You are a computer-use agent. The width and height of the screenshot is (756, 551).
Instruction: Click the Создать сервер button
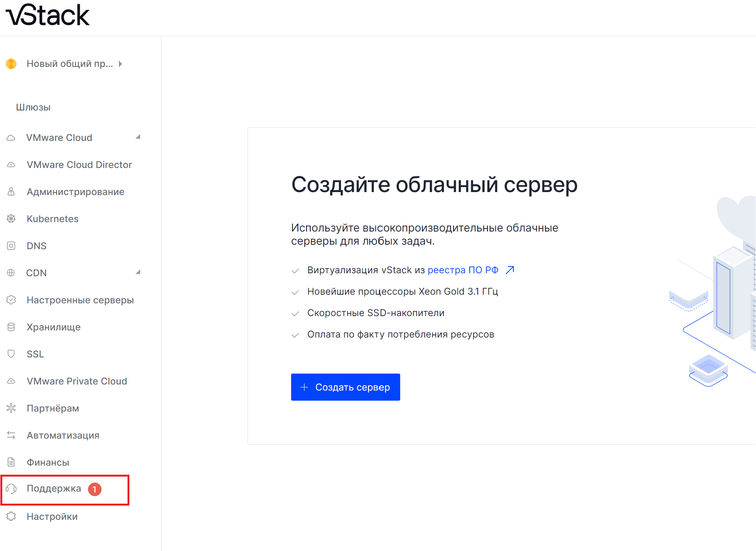345,387
